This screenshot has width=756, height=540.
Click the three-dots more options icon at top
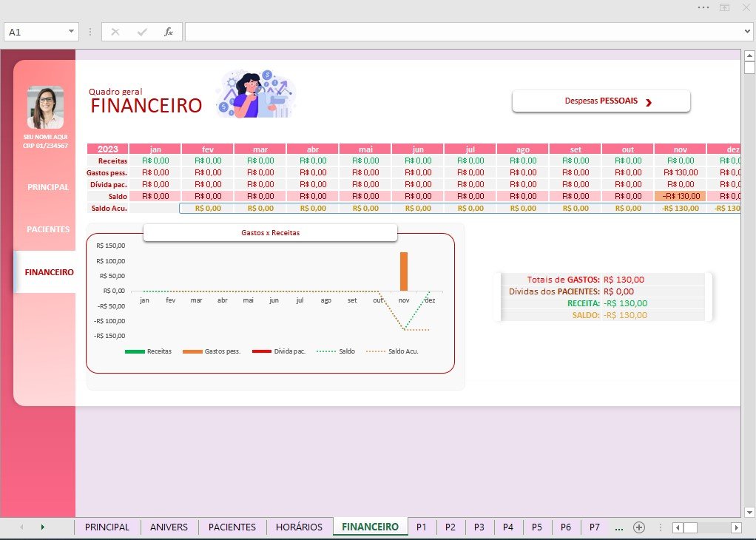[x=703, y=7]
